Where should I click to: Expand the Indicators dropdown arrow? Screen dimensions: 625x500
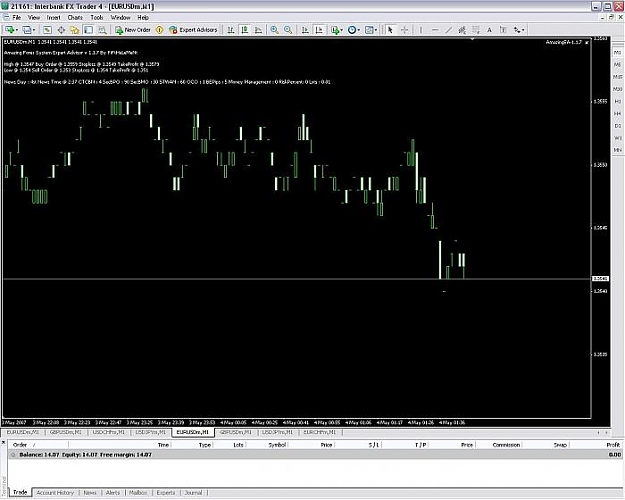pos(342,30)
